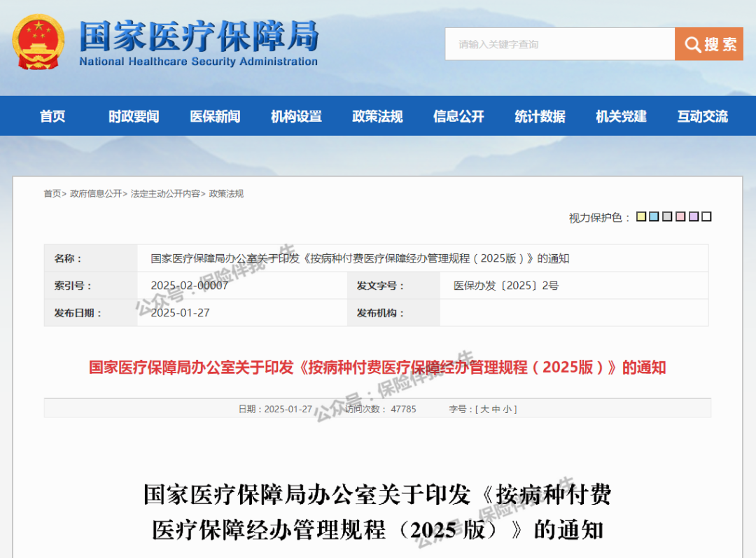Open the 信息公开 section
This screenshot has width=756, height=558.
458,116
